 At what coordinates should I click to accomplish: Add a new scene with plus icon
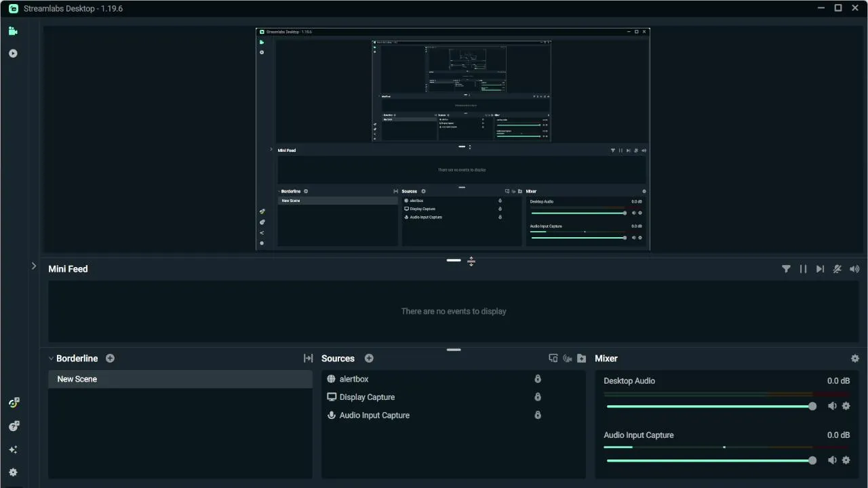click(x=111, y=359)
